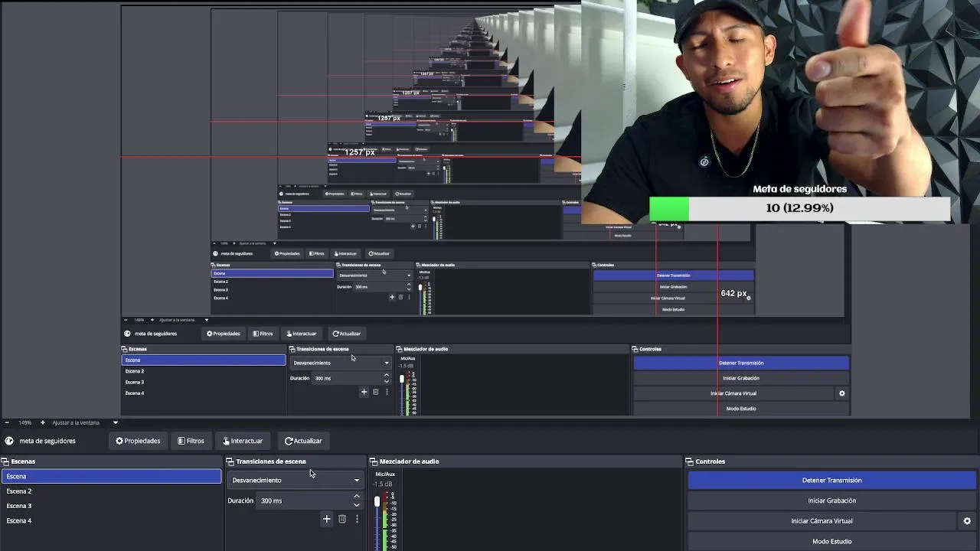
Task: Click Iniciar Grabación in largest nested preview copy
Action: click(x=741, y=378)
